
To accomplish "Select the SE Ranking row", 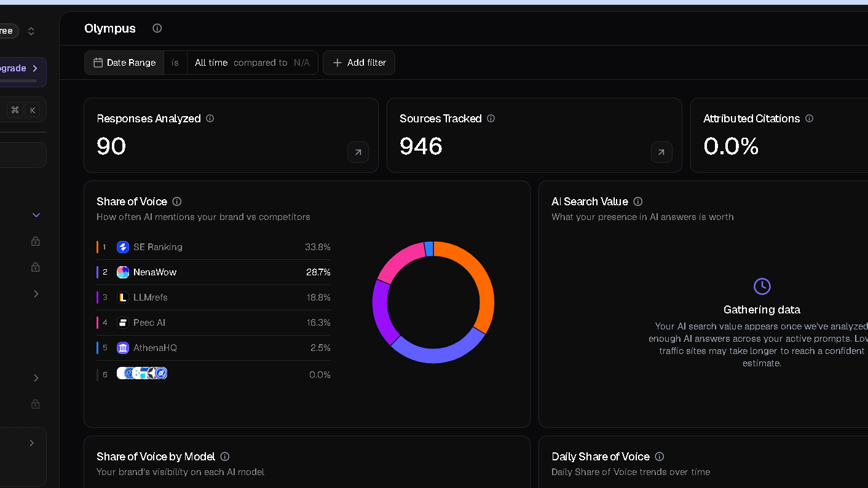I will 213,247.
